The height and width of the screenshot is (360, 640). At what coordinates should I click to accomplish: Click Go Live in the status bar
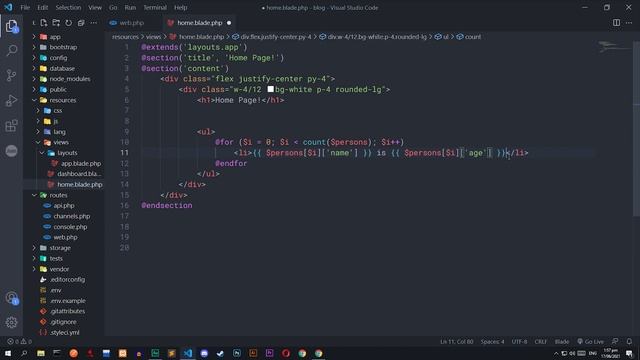click(x=590, y=342)
